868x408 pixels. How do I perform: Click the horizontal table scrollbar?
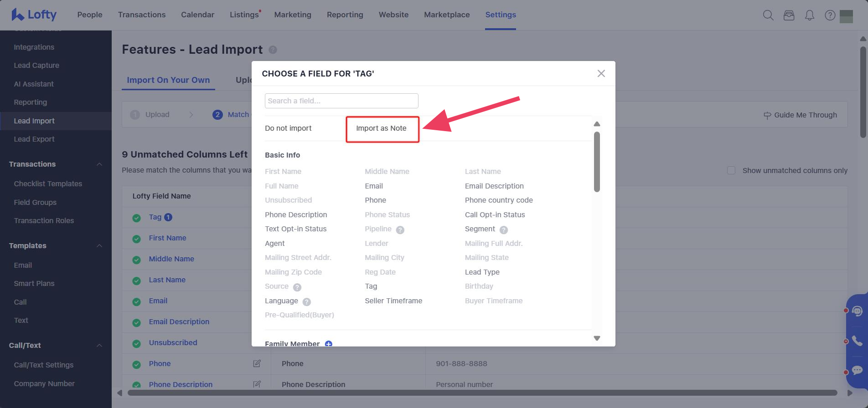482,393
